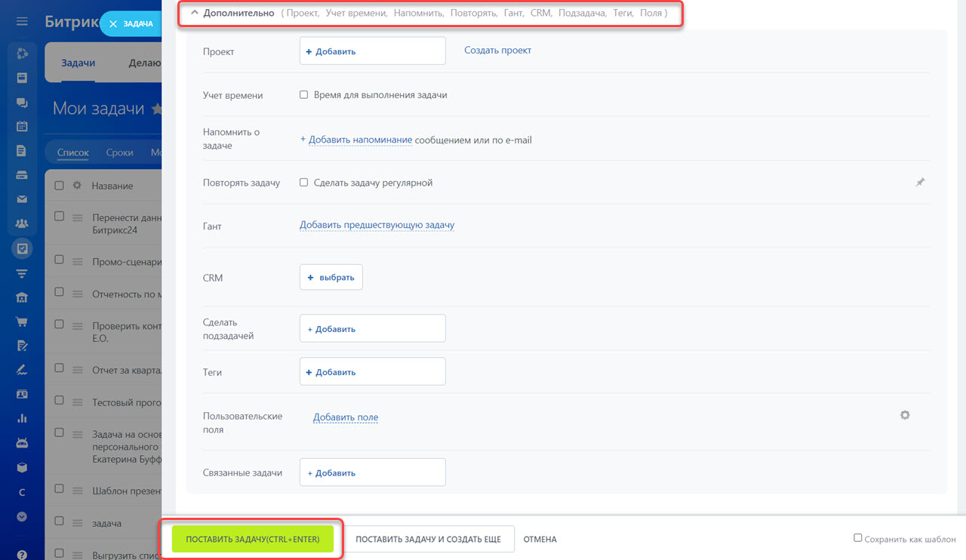The image size is (966, 560).
Task: Click 'Создать проект' link
Action: (x=498, y=50)
